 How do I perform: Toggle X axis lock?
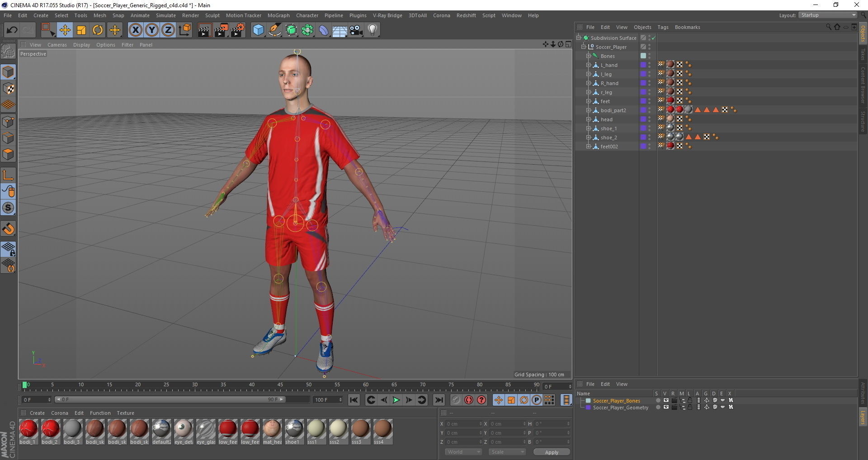click(x=135, y=30)
